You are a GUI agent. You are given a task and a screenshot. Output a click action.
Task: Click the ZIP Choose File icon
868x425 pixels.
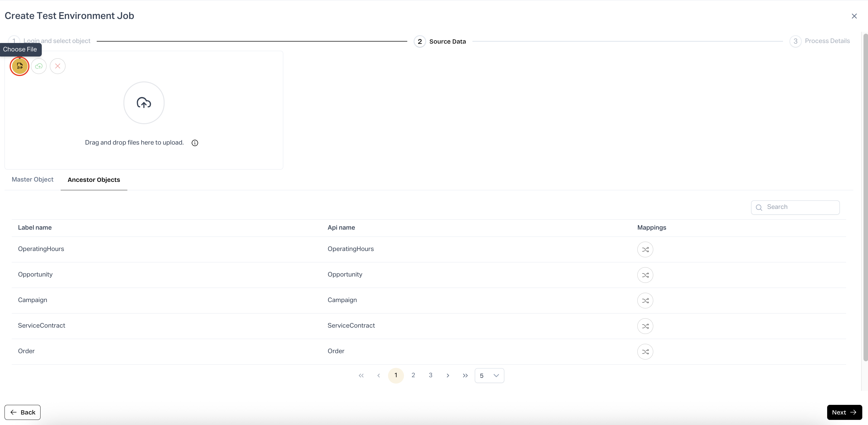20,66
